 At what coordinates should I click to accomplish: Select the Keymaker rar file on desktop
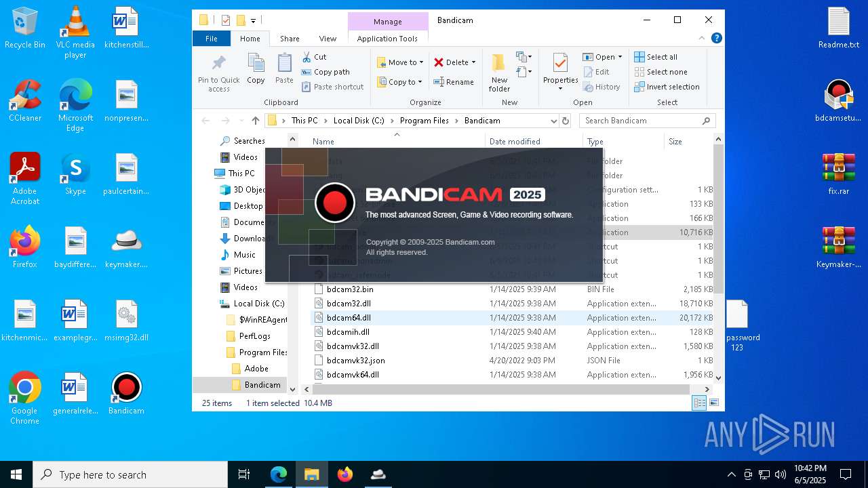click(x=839, y=247)
